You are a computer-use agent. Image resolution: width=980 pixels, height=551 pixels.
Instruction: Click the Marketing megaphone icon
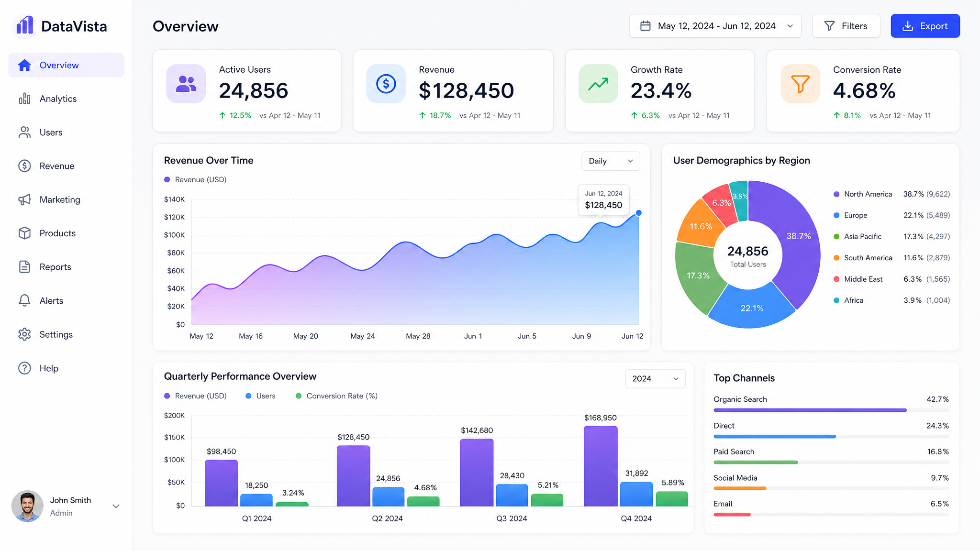coord(24,199)
